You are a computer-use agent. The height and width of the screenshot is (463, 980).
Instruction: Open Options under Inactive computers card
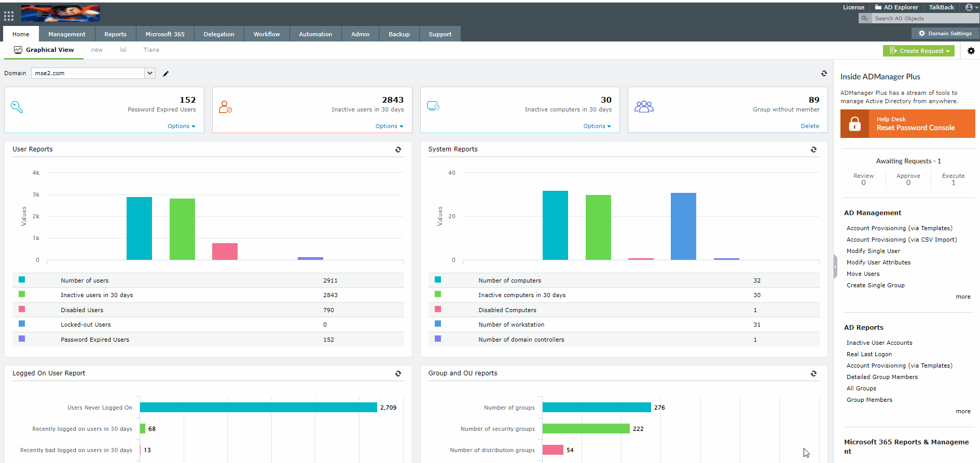point(597,126)
